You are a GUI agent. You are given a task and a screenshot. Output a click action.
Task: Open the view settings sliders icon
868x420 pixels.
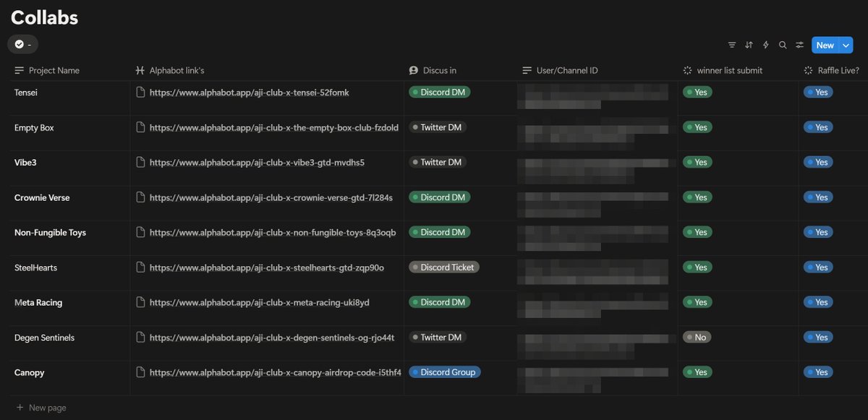click(799, 45)
